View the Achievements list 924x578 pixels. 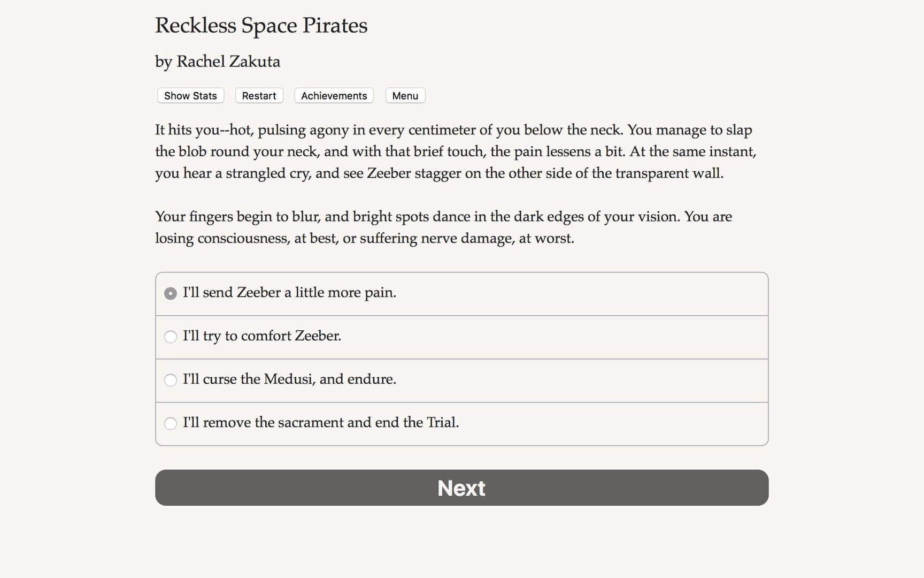[x=333, y=95]
